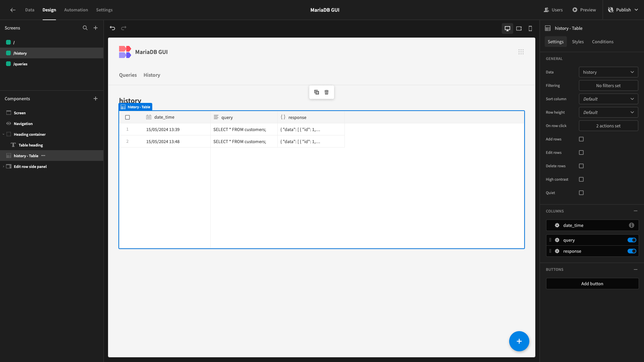
Task: Switch to mobile preview icon
Action: pos(530,28)
